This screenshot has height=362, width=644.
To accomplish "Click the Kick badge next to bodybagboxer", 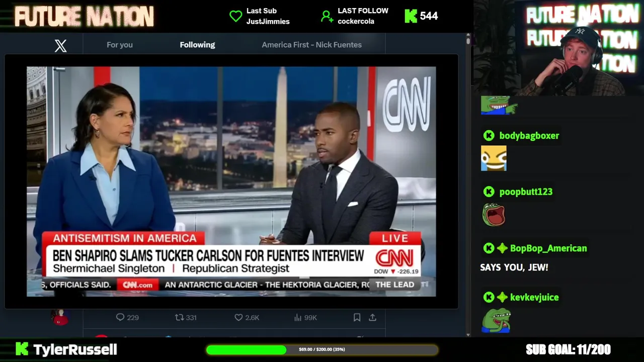I will click(489, 136).
